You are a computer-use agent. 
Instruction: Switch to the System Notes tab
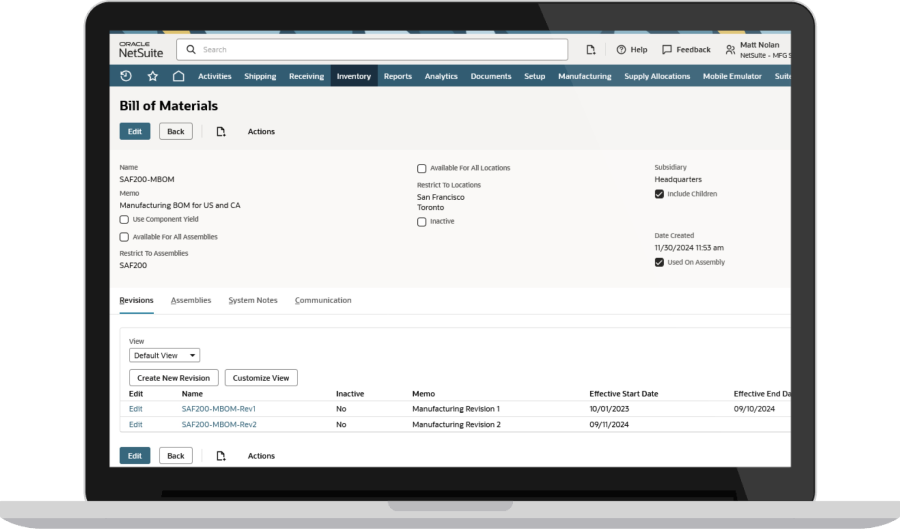(x=252, y=300)
